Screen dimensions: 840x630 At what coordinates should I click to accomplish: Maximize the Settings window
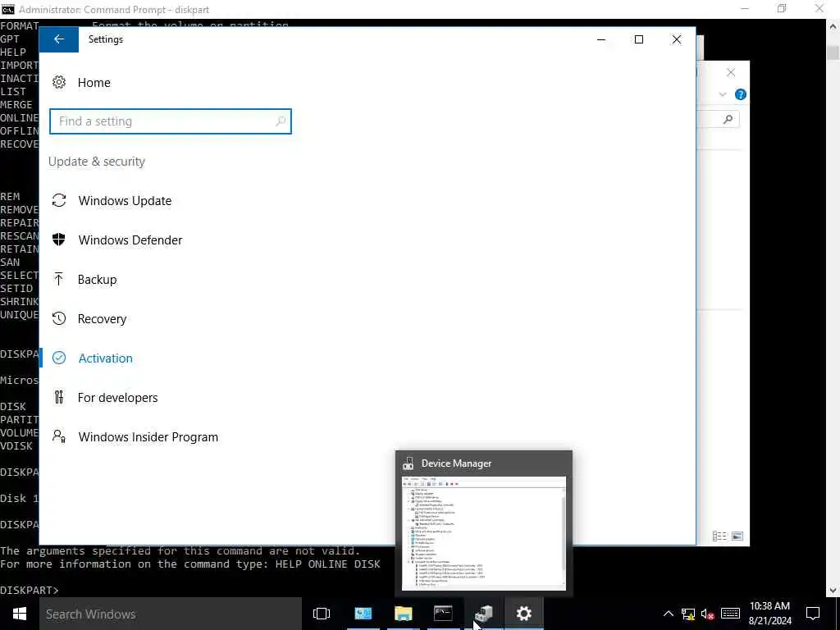[x=638, y=39]
